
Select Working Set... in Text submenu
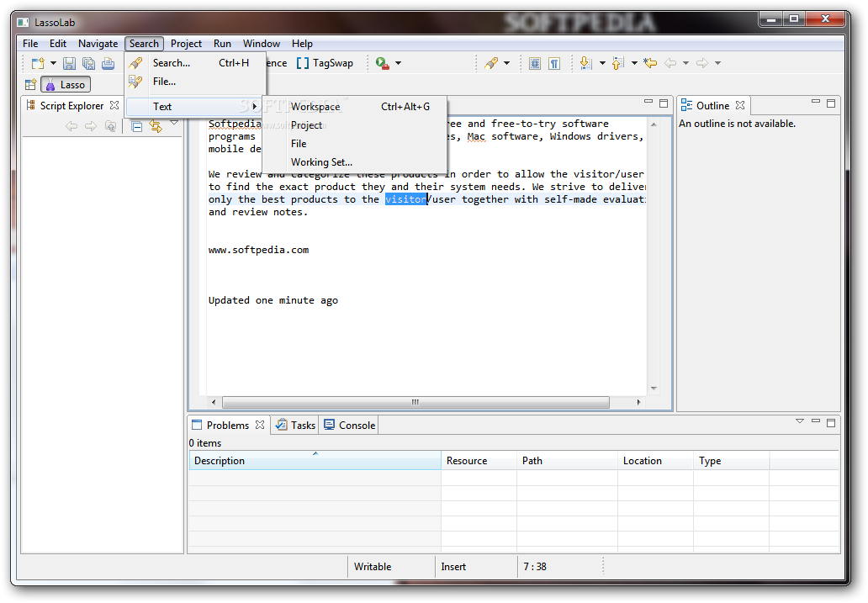pyautogui.click(x=354, y=162)
